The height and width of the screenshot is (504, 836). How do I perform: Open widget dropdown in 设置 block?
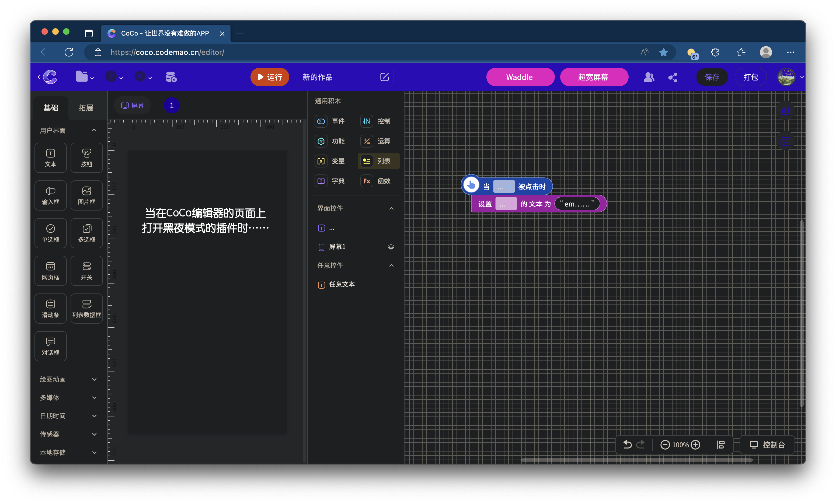tap(506, 204)
